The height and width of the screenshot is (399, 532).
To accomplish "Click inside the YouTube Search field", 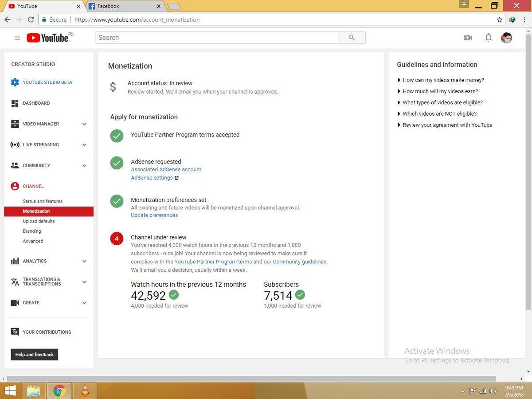I will [x=217, y=38].
